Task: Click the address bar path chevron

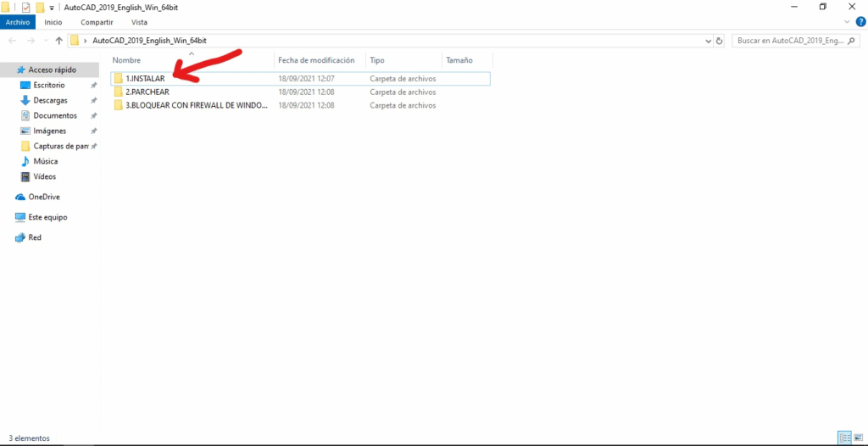Action: (86, 41)
